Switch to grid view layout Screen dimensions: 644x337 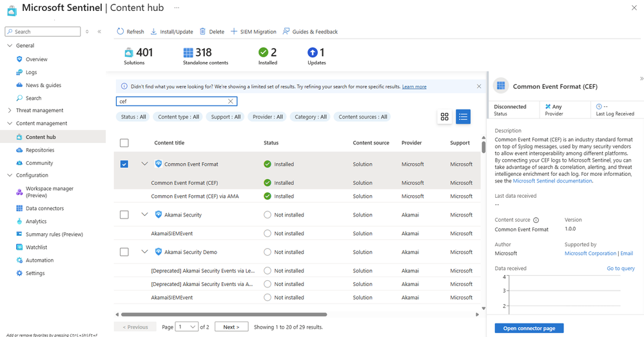pos(444,117)
